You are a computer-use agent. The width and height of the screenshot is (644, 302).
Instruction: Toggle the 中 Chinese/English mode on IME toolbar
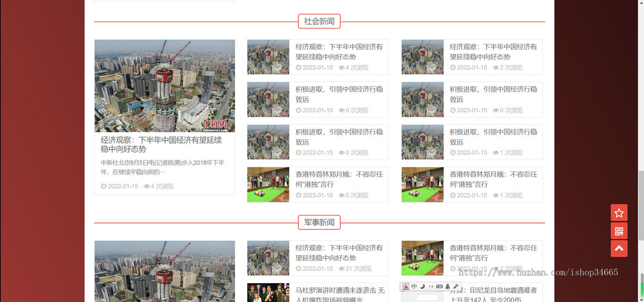[x=414, y=286]
